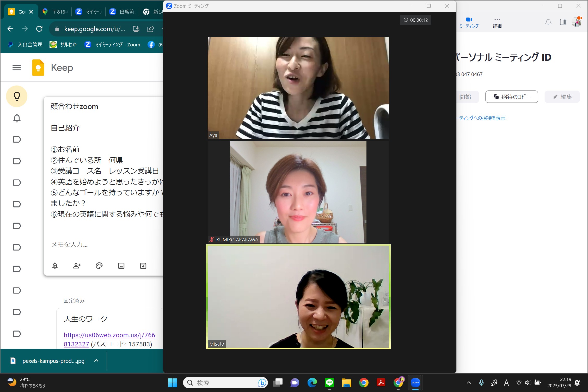Expand the pexels-kampus-prod download options chevron
The image size is (588, 392).
click(x=96, y=361)
